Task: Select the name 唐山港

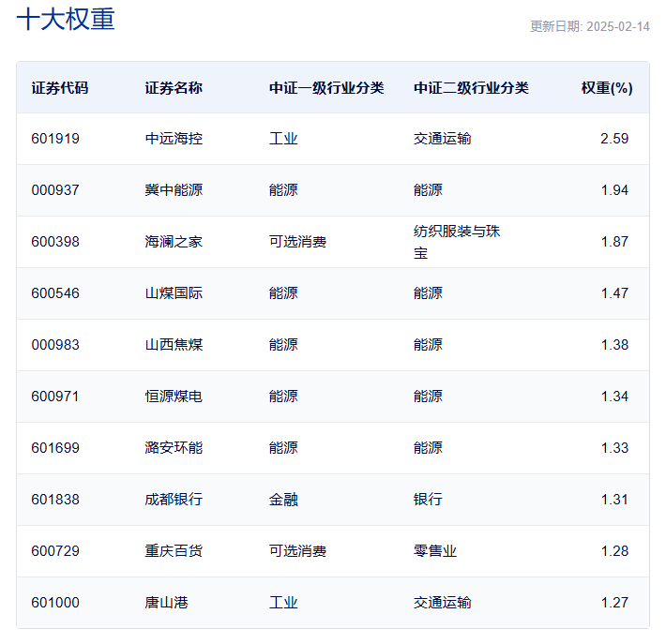Action: pyautogui.click(x=167, y=603)
